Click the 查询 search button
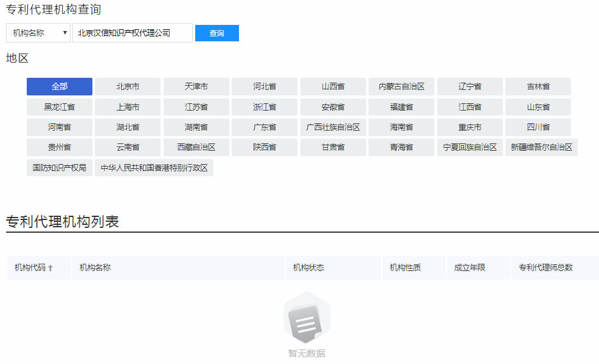This screenshot has width=599, height=364. click(x=216, y=33)
